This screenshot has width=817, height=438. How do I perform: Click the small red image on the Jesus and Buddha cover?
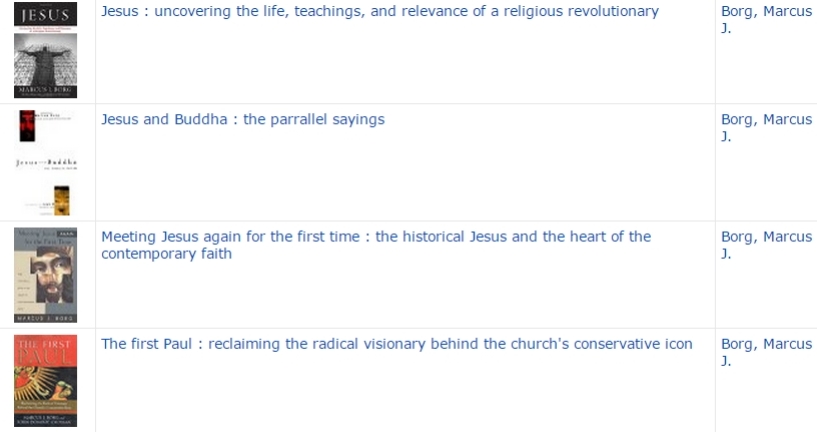click(x=27, y=126)
